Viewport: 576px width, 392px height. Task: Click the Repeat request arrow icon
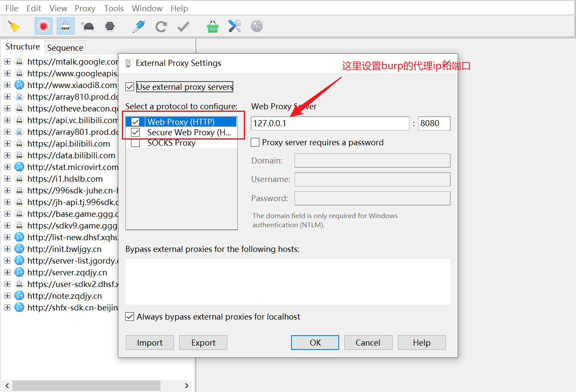(161, 26)
